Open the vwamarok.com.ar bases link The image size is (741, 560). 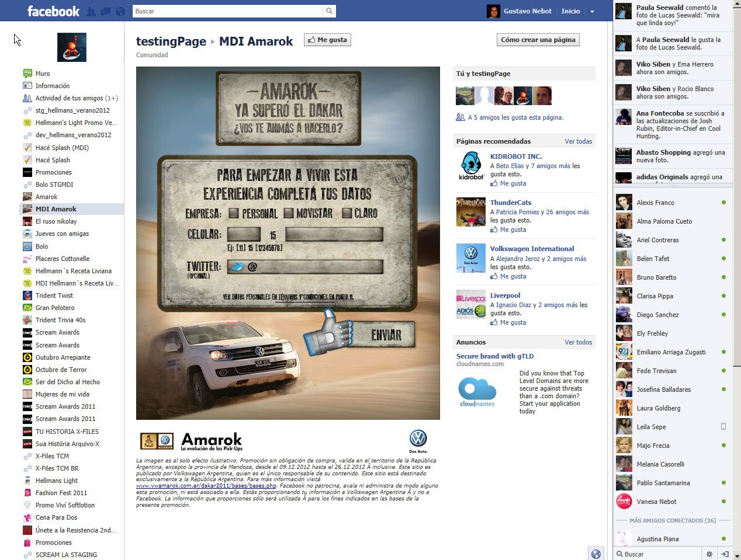(206, 486)
